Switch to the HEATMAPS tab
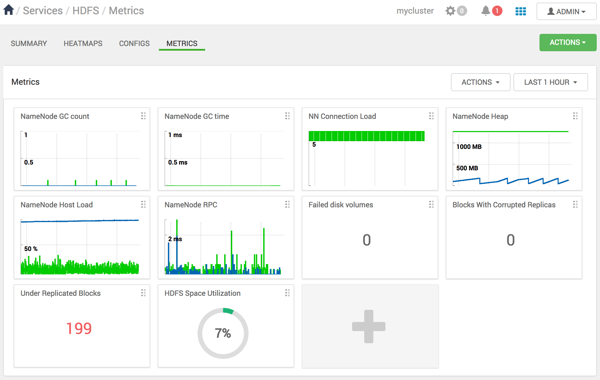Viewport: 600px width, 380px height. [x=83, y=44]
